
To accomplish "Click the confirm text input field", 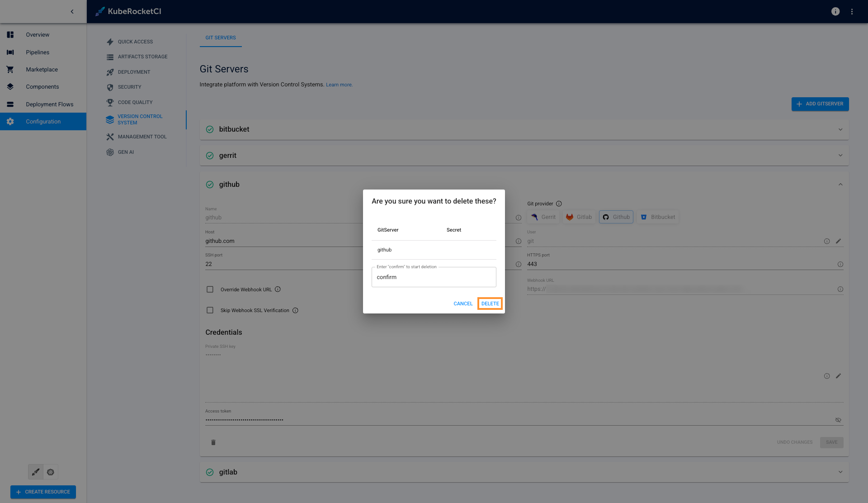I will [434, 277].
